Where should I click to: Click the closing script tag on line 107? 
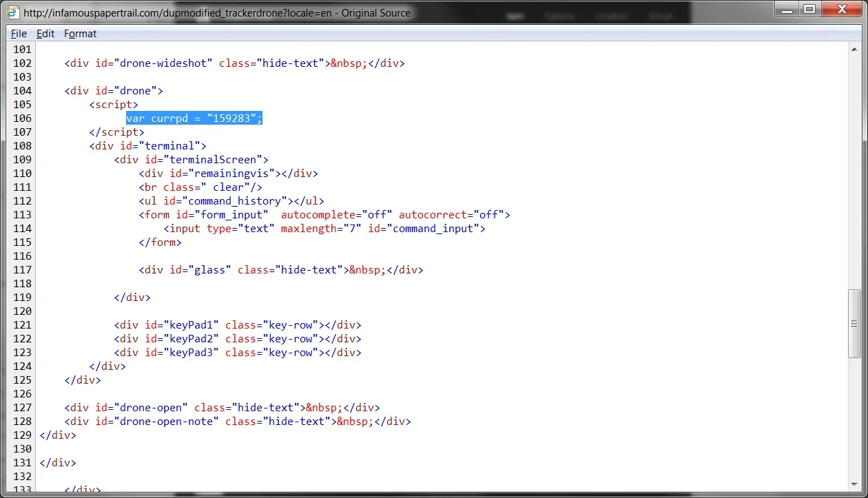116,132
